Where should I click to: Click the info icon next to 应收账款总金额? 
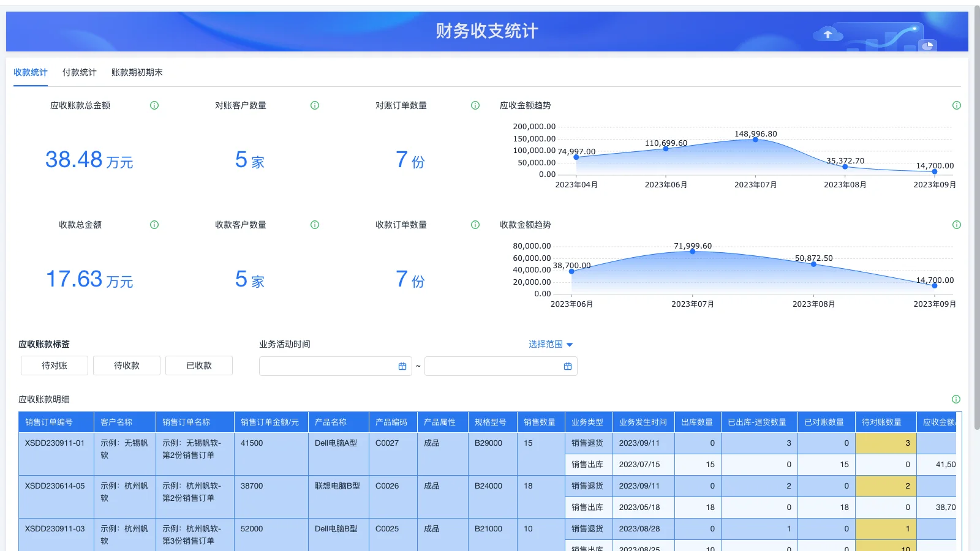click(154, 105)
